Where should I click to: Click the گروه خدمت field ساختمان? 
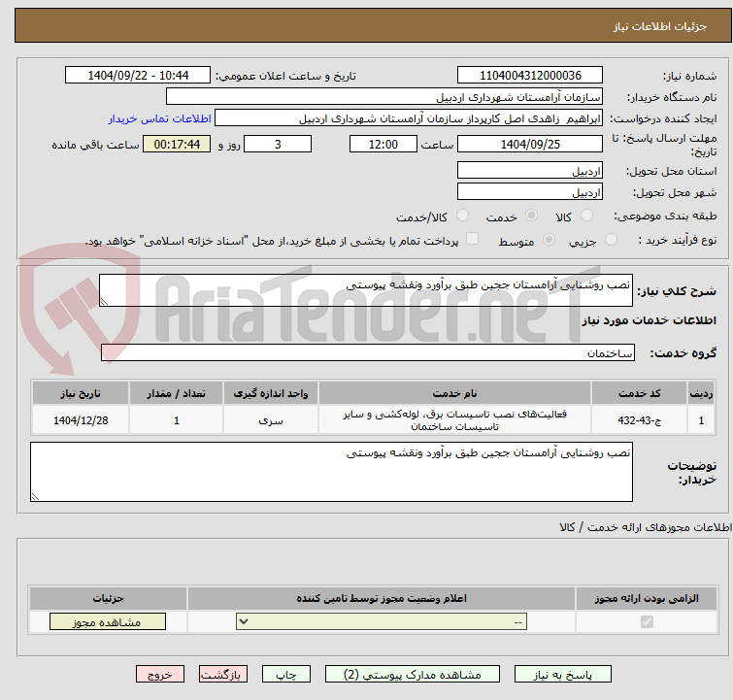tap(368, 352)
